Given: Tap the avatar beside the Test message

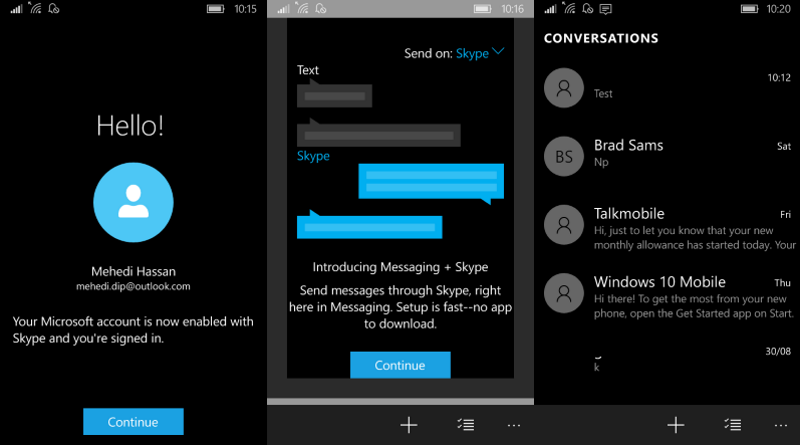Looking at the screenshot, I should point(564,88).
